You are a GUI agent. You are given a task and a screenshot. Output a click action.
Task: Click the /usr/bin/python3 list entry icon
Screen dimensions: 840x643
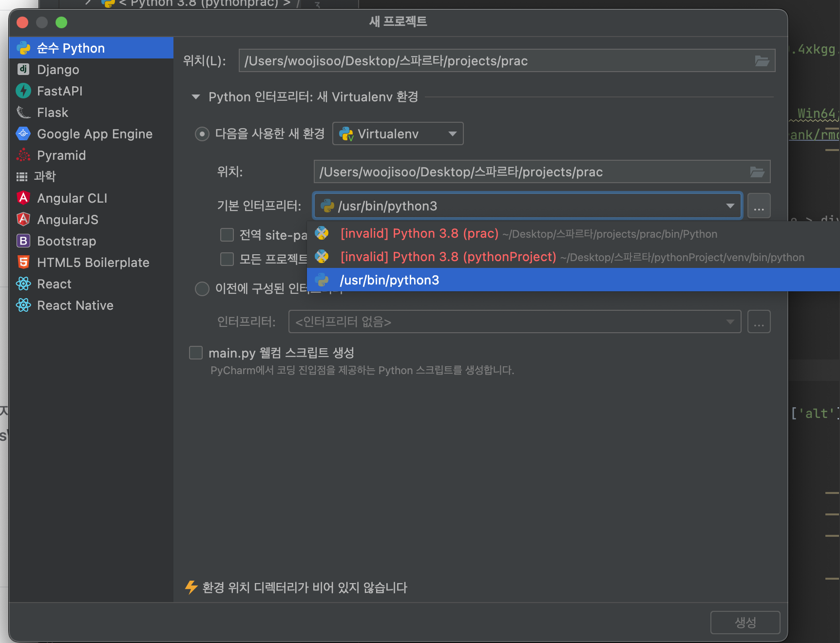click(322, 280)
